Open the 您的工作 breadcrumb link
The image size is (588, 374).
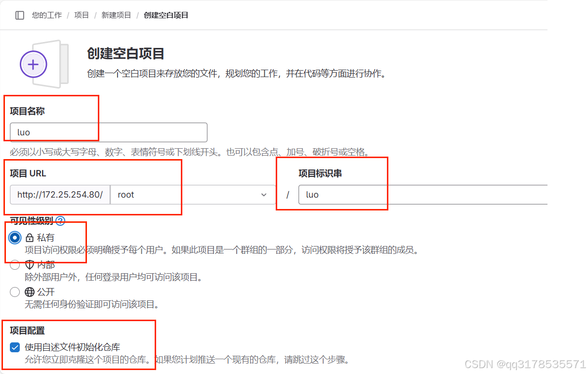pyautogui.click(x=47, y=15)
